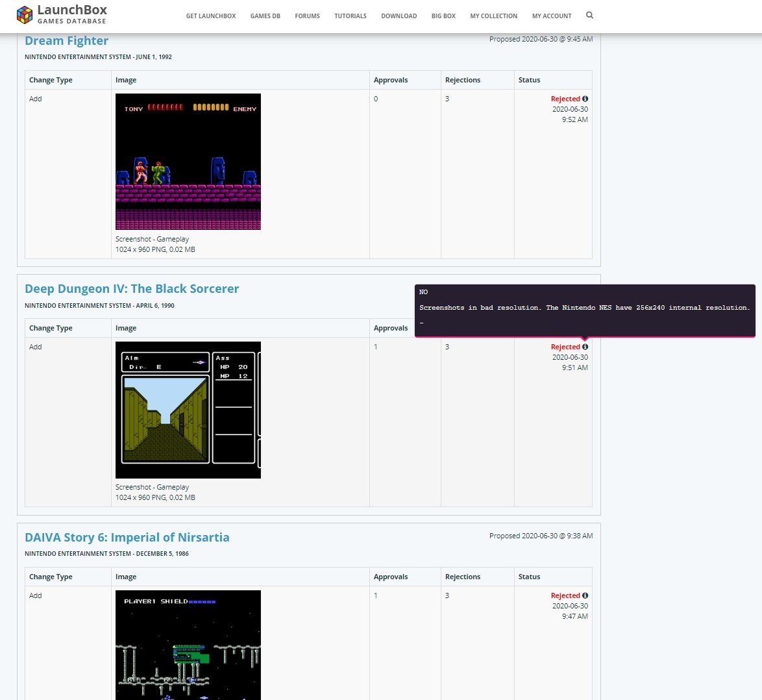The image size is (762, 700).
Task: Go to FORUMS in the navigation
Action: coord(307,16)
